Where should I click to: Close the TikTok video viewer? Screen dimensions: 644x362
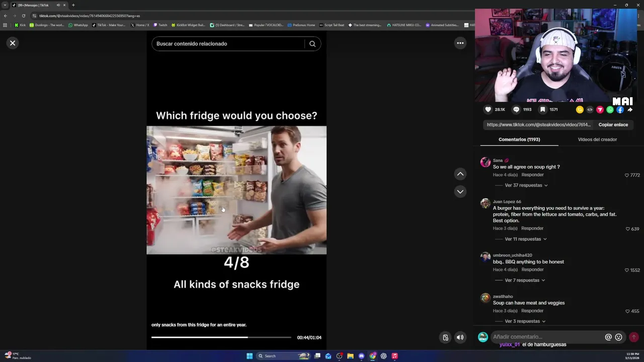coord(13,43)
